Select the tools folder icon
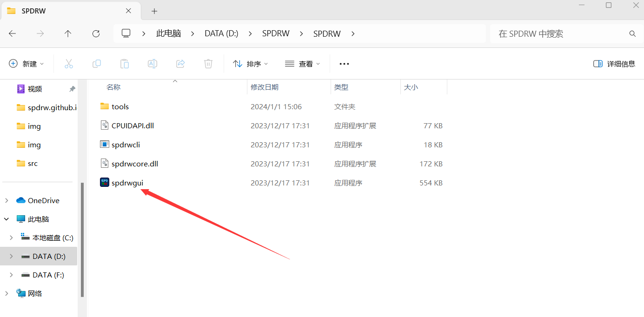Viewport: 644px width, 317px height. pos(105,106)
